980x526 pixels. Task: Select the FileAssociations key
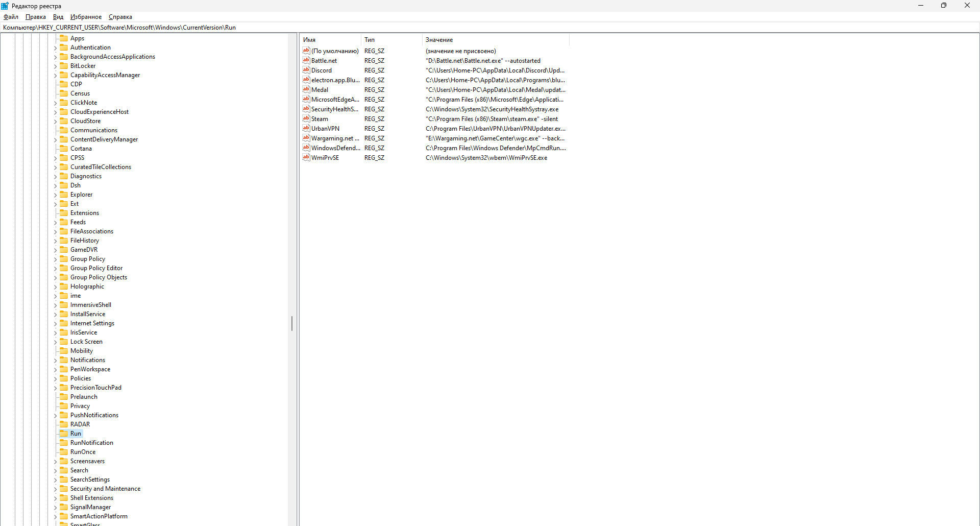[92, 231]
